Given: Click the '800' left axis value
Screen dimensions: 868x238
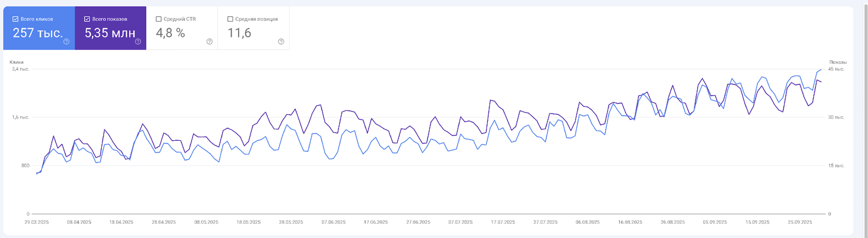Looking at the screenshot, I should point(25,166).
